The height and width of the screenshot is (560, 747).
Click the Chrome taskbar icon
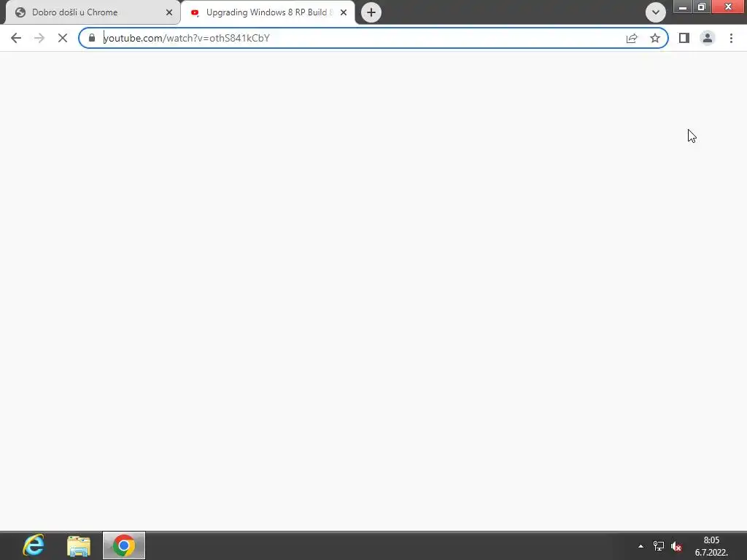(124, 545)
